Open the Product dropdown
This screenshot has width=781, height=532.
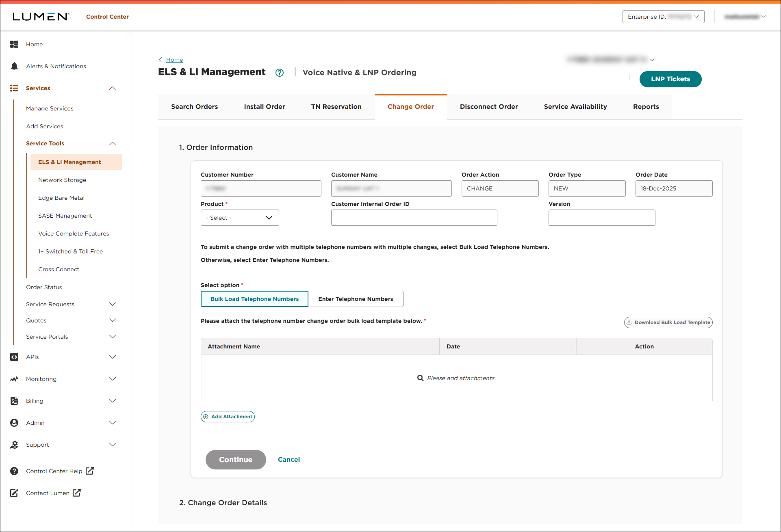tap(239, 218)
